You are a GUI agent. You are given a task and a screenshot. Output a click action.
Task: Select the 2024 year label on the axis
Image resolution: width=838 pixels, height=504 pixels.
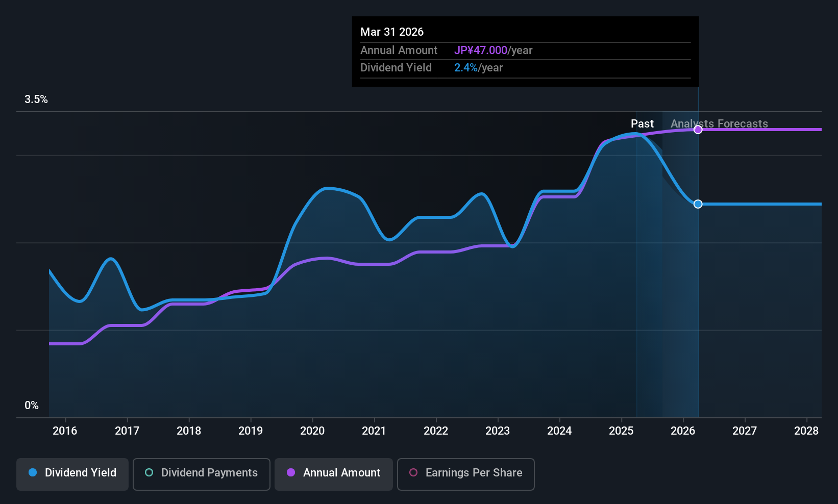point(559,431)
